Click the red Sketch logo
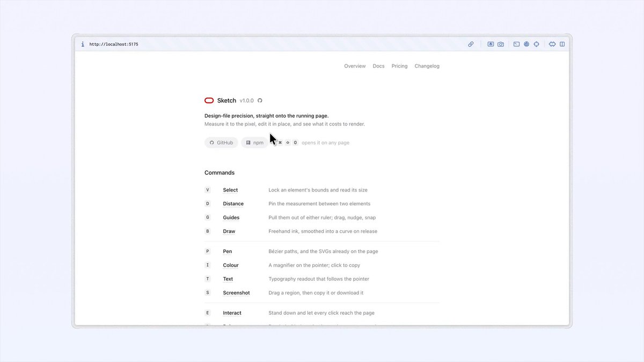The height and width of the screenshot is (362, 644). pyautogui.click(x=209, y=100)
